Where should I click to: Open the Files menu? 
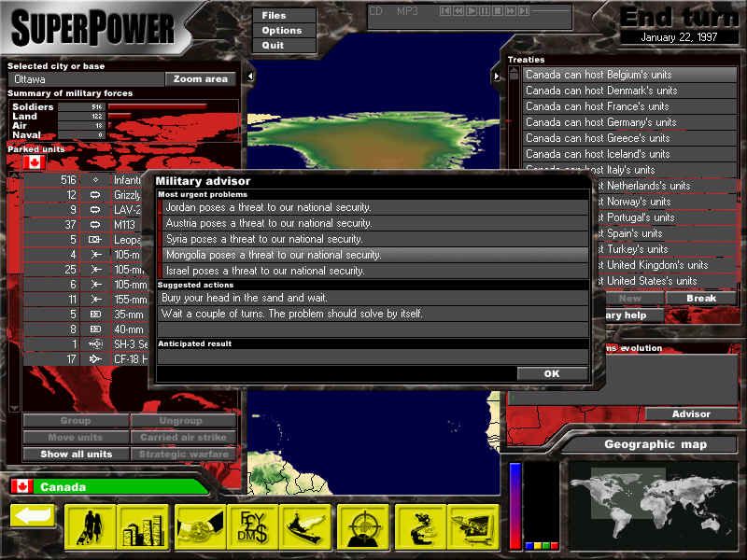pos(285,15)
